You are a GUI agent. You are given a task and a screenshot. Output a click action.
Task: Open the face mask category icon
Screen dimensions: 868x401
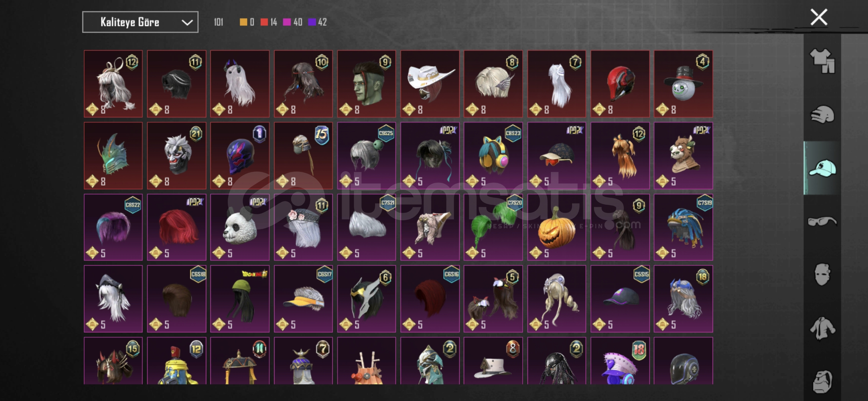(x=822, y=275)
